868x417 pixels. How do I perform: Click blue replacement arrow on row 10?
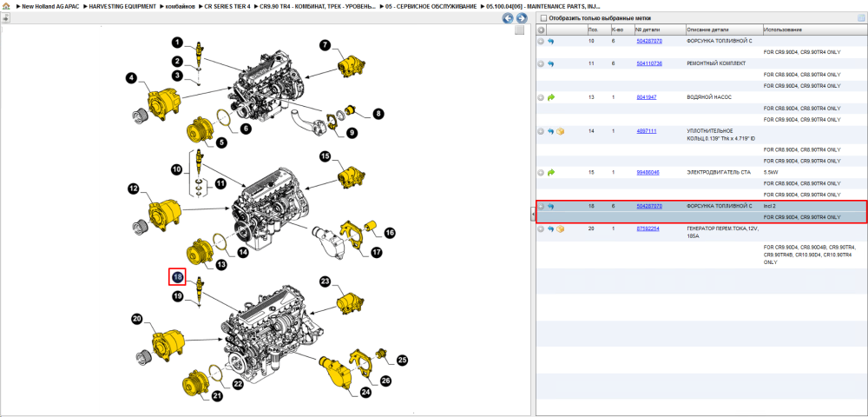pyautogui.click(x=551, y=42)
